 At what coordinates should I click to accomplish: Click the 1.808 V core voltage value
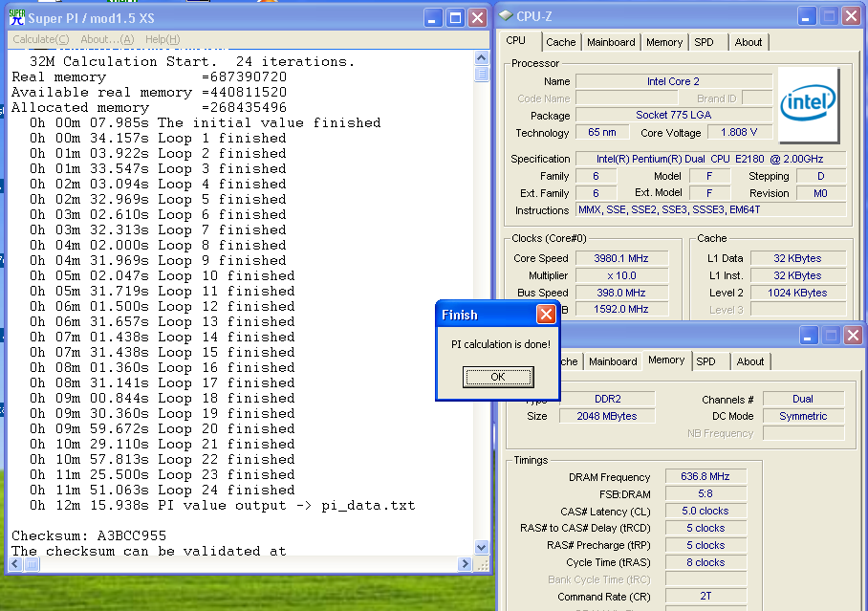[738, 132]
